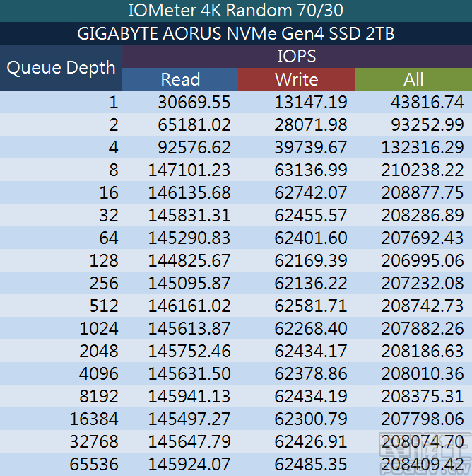Select the Write column header
Screen dimensions: 472x476
point(296,79)
